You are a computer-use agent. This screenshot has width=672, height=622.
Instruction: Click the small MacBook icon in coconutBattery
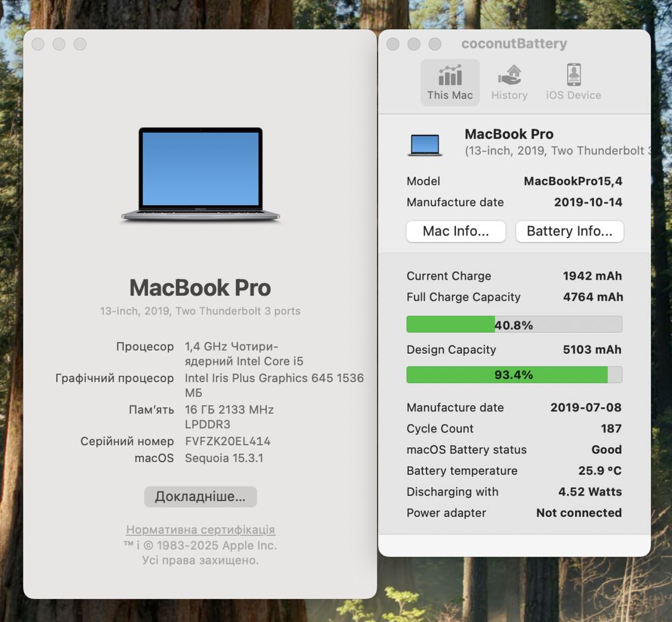pyautogui.click(x=424, y=145)
